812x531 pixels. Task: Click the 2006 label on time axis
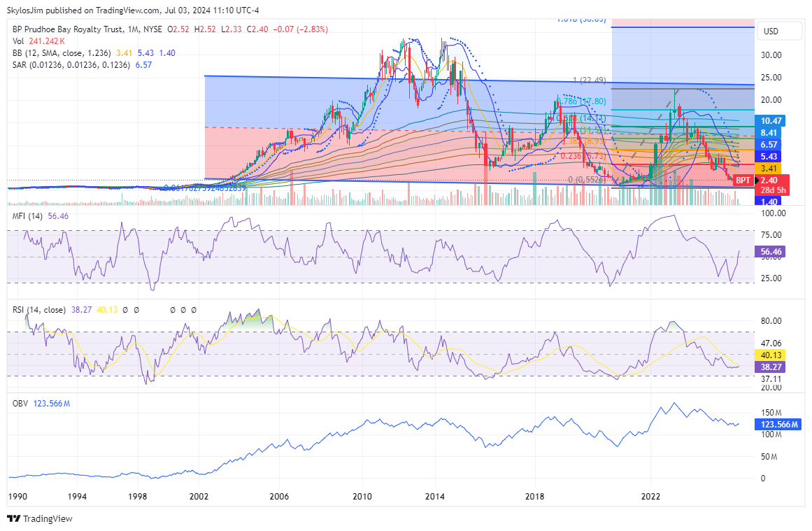(x=279, y=496)
